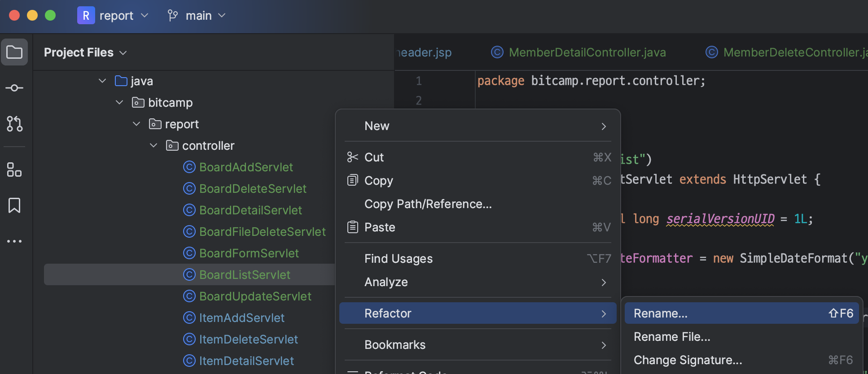Screen dimensions: 868x374
Task: Click the class icon of BoardDetailServlet
Action: (189, 210)
